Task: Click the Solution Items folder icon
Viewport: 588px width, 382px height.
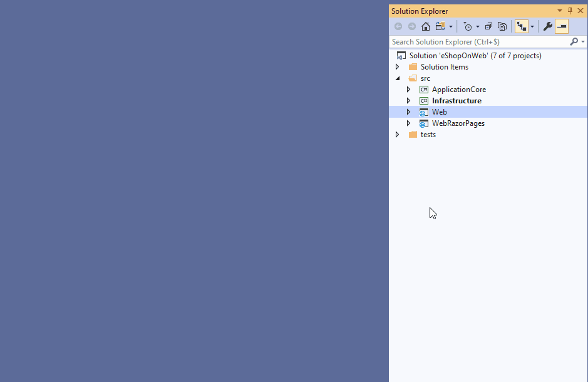Action: [x=413, y=67]
